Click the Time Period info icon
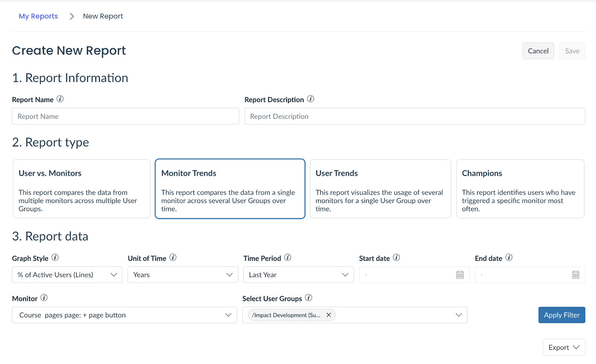 [x=288, y=257]
